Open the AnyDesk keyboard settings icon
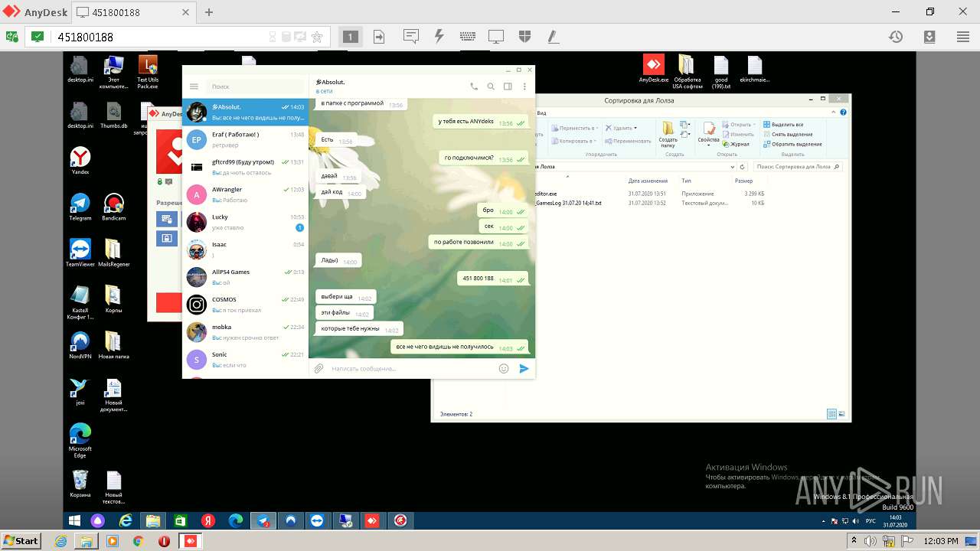The image size is (980, 551). point(468,37)
